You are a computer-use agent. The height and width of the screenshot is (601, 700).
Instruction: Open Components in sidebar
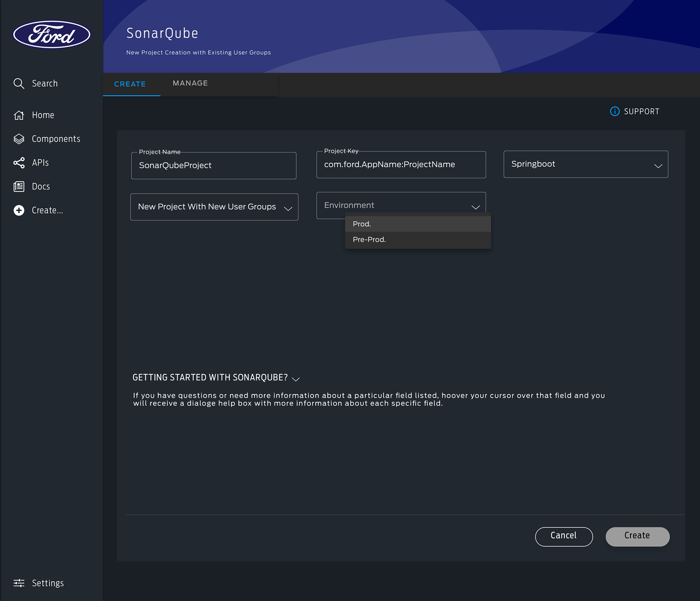click(47, 139)
